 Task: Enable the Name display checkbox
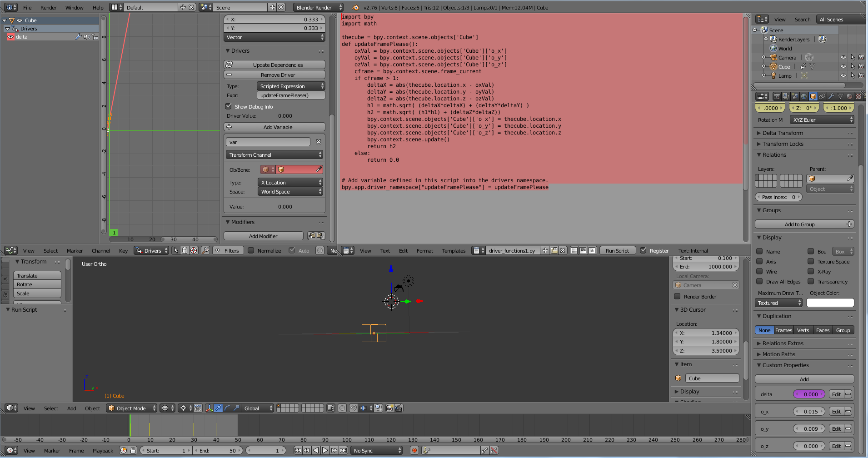[759, 251]
